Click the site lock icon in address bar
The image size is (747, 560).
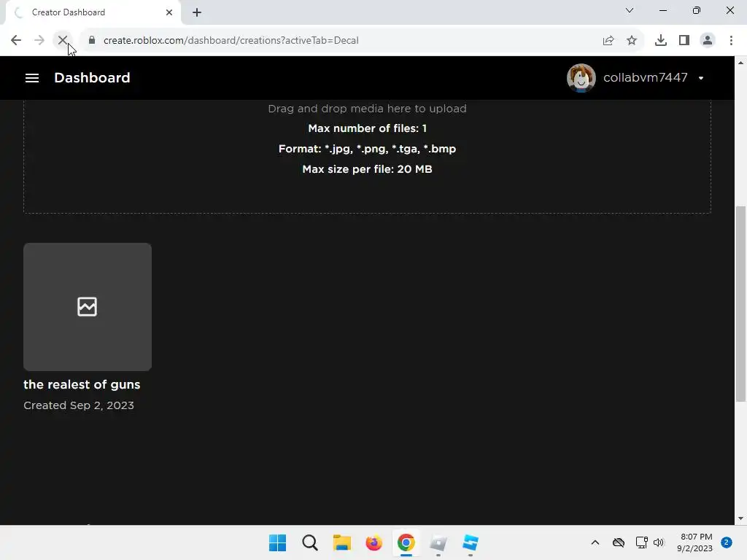(x=92, y=41)
